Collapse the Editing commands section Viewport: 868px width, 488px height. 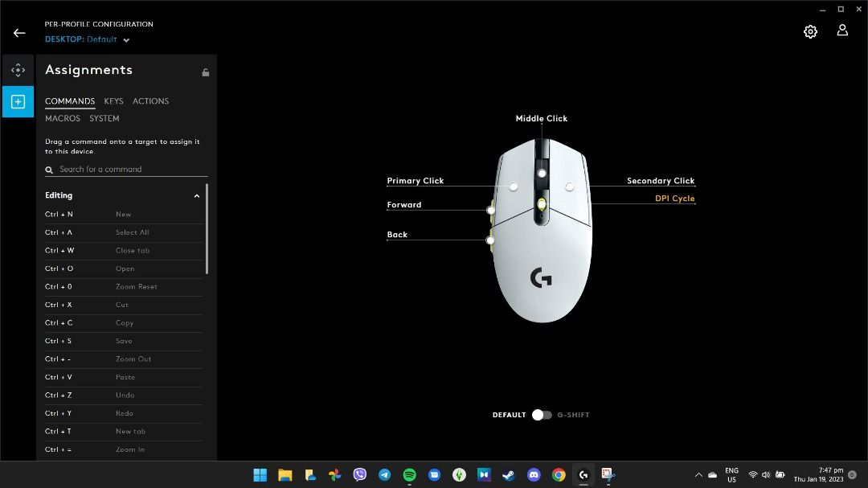point(197,195)
